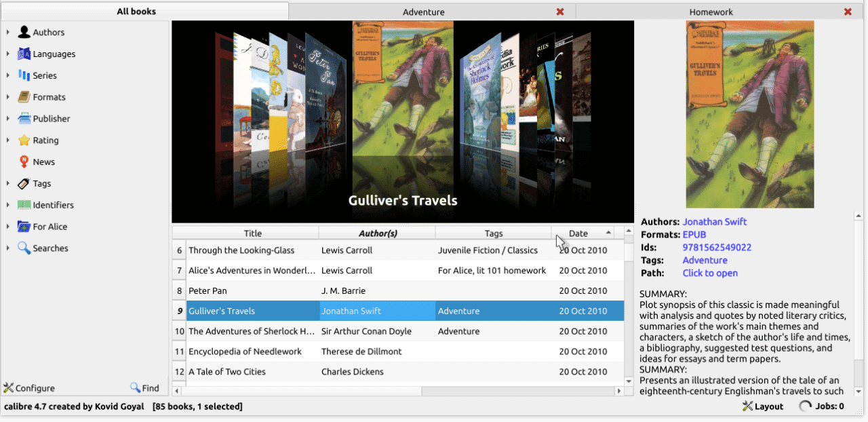Click the book list vertical scrollbar up arrow
This screenshot has height=422, width=868.
point(629,231)
